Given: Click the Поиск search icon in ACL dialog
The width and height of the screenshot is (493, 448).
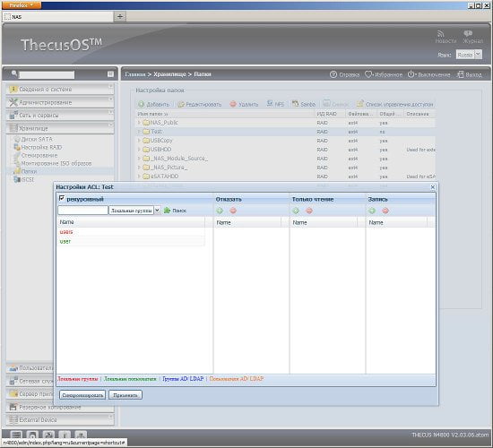Looking at the screenshot, I should [x=168, y=211].
